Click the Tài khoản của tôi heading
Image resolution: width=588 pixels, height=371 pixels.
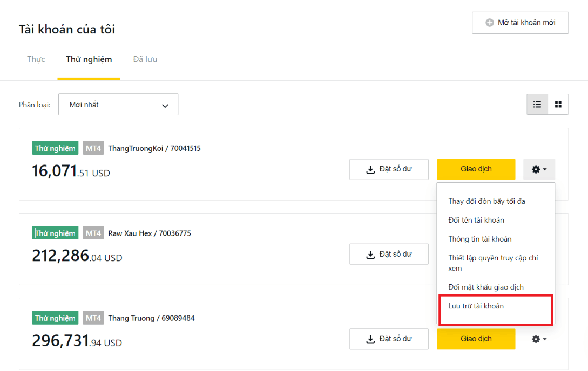67,29
